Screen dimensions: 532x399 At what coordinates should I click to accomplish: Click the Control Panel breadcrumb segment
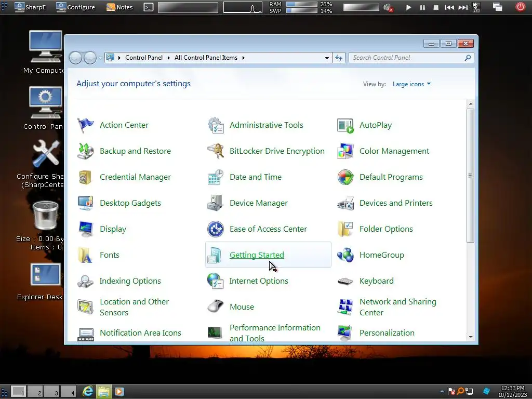(x=144, y=58)
